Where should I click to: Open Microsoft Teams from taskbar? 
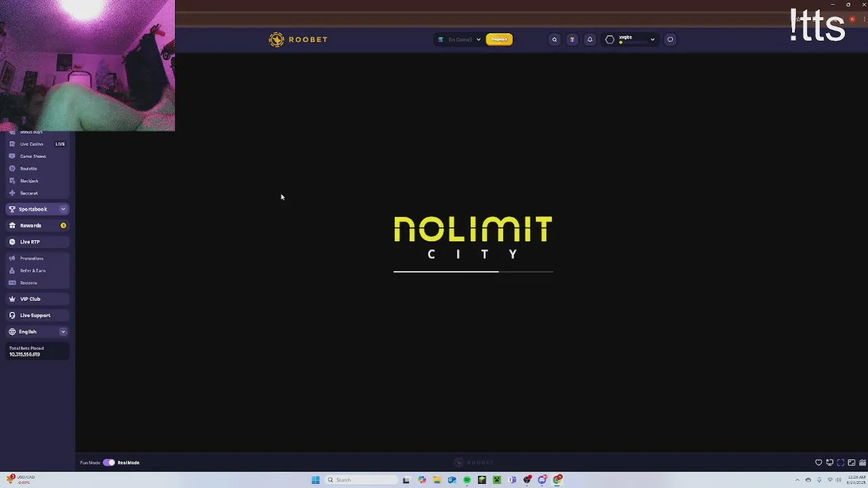point(512,480)
